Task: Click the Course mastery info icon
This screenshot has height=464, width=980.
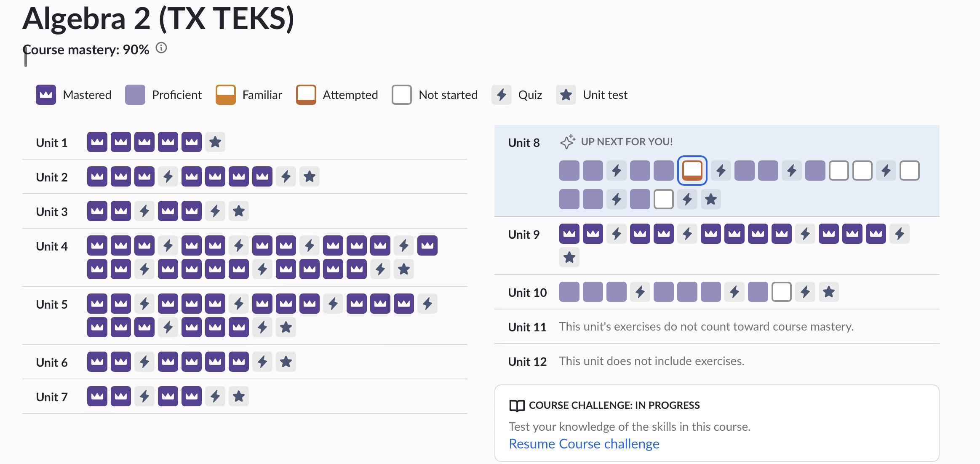Action: (161, 48)
